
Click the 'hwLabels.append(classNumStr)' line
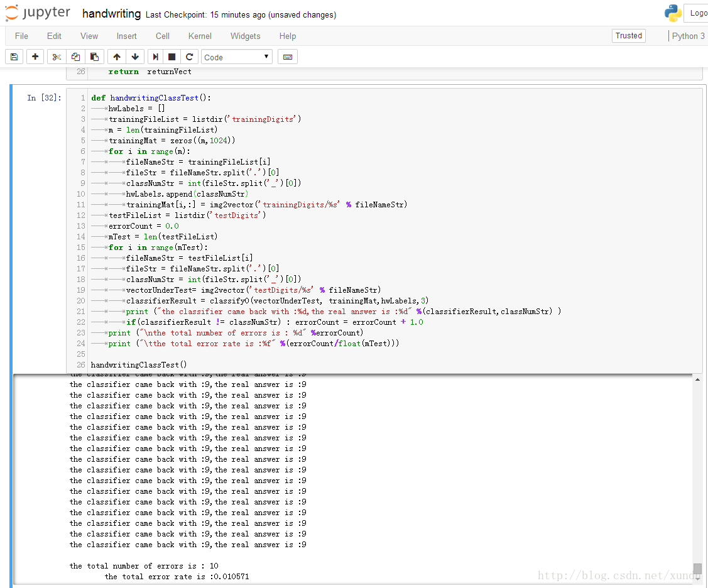(x=187, y=193)
